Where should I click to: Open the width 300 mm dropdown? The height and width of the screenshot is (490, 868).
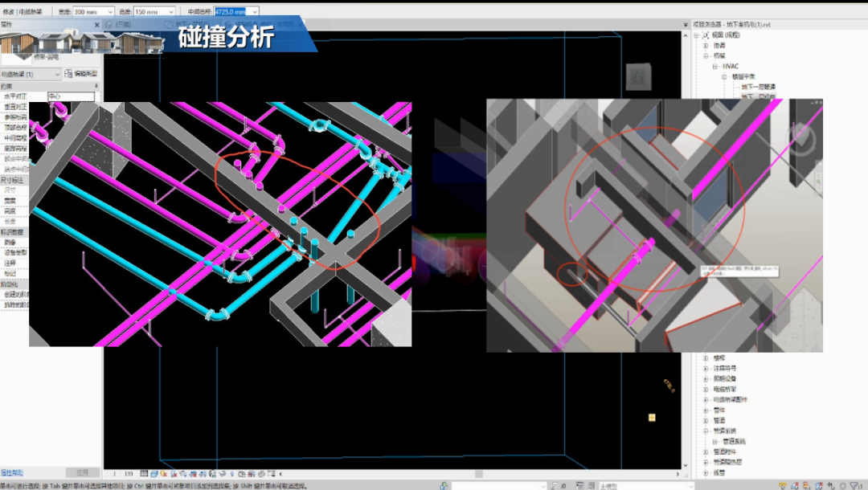pos(110,12)
